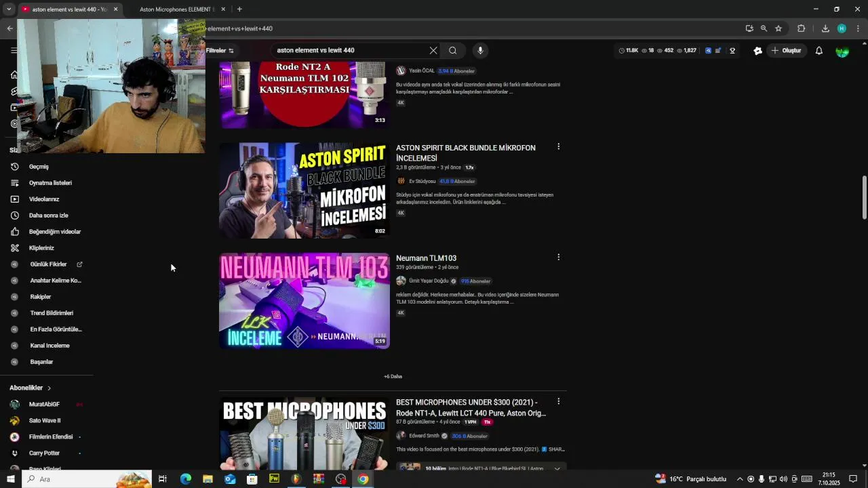Open Carry Potter subscription channel
Screen dimensions: 868x488
[x=44, y=453]
